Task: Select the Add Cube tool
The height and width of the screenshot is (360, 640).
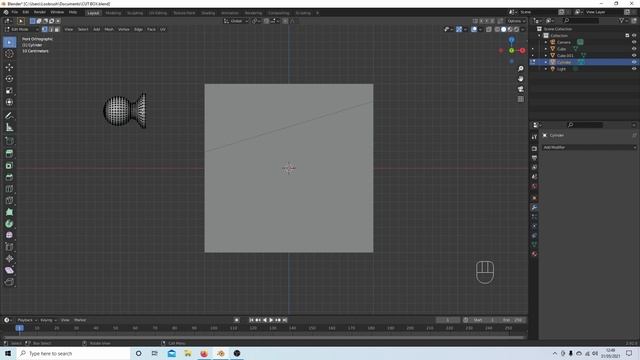Action: pos(9,141)
